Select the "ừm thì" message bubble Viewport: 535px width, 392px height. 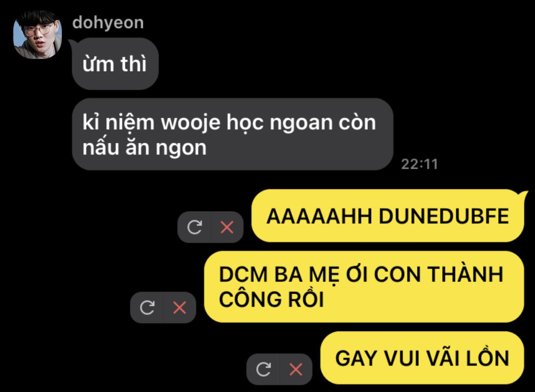(x=115, y=64)
